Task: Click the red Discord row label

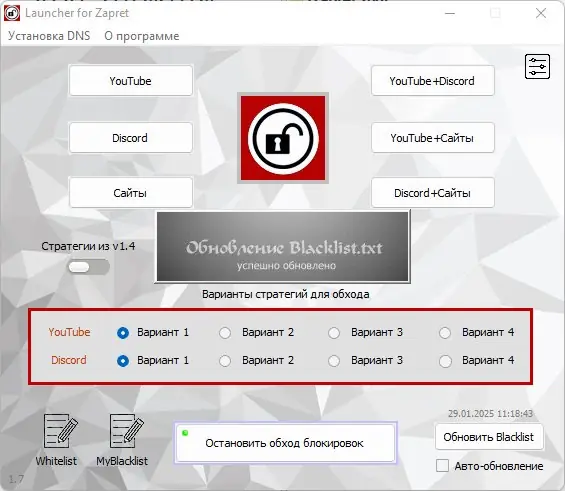Action: point(69,360)
